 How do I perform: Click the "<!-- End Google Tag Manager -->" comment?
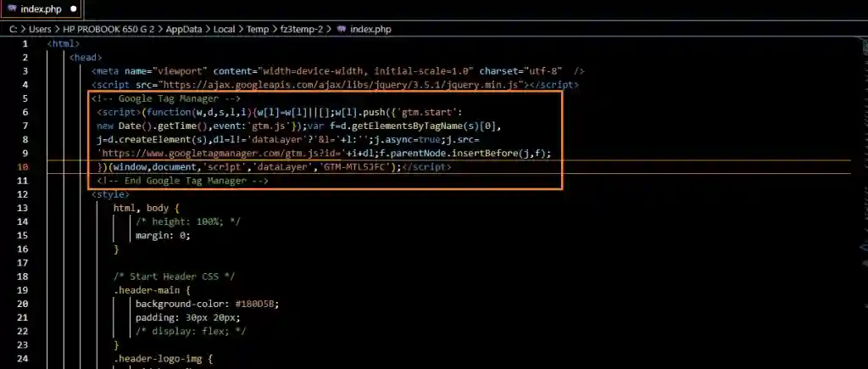pyautogui.click(x=183, y=181)
